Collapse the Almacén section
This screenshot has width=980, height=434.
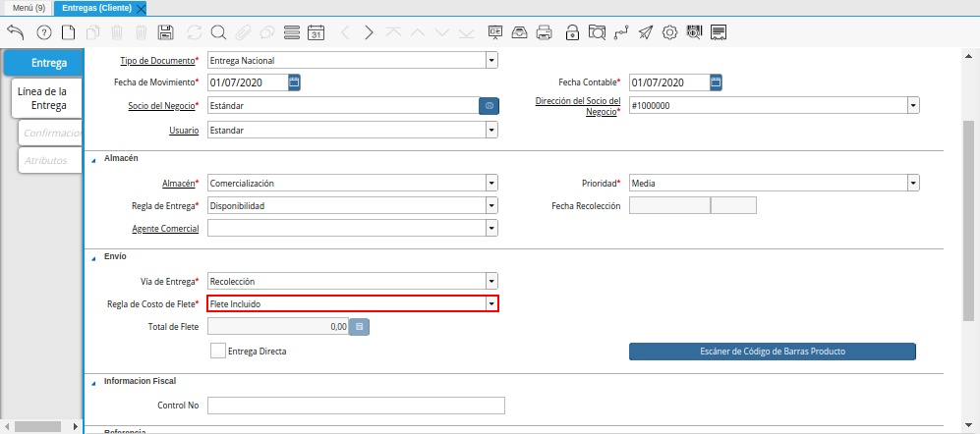pos(93,159)
